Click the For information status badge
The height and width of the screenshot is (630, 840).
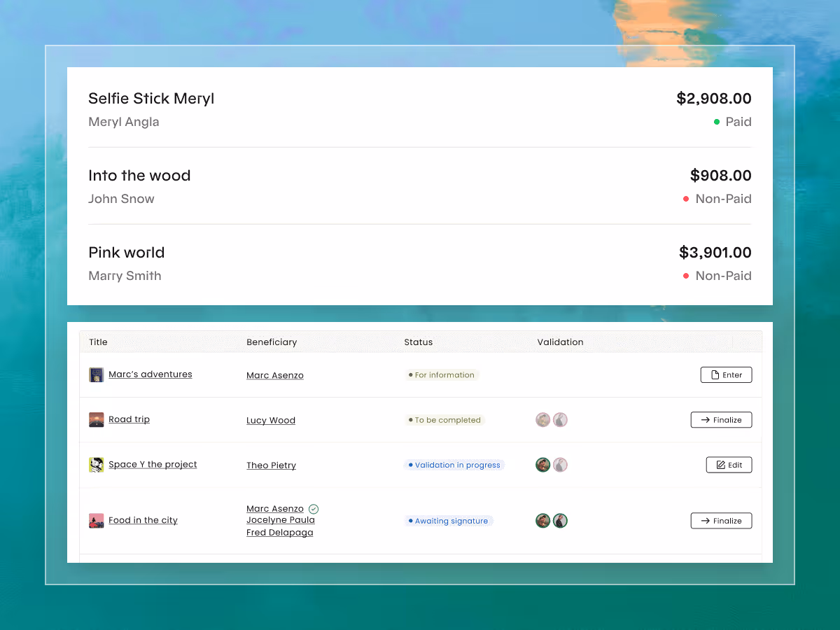click(x=442, y=375)
